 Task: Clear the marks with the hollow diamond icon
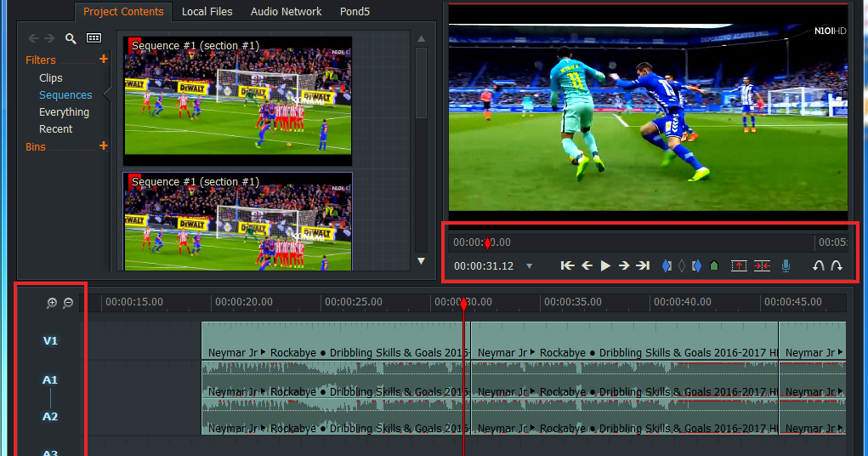[682, 266]
